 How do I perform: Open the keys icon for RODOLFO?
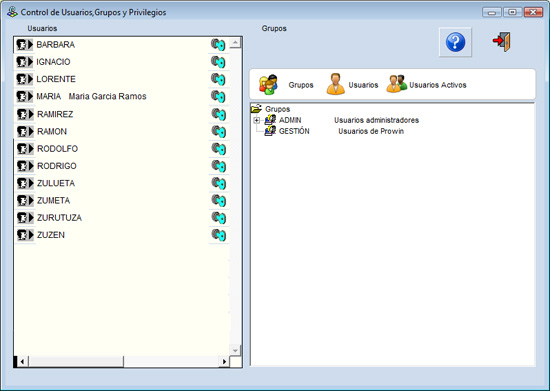(x=219, y=149)
